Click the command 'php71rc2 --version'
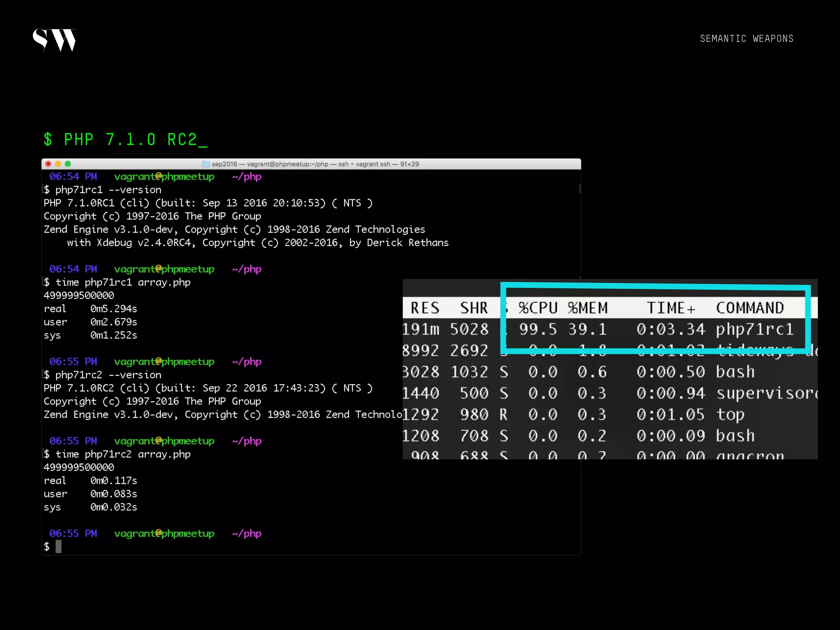Screen dimensions: 840x630 click(108, 375)
